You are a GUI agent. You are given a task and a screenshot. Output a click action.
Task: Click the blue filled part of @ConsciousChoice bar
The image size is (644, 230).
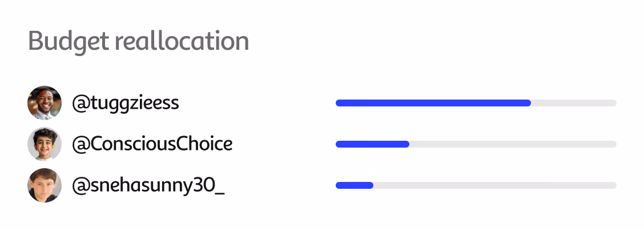pos(372,144)
